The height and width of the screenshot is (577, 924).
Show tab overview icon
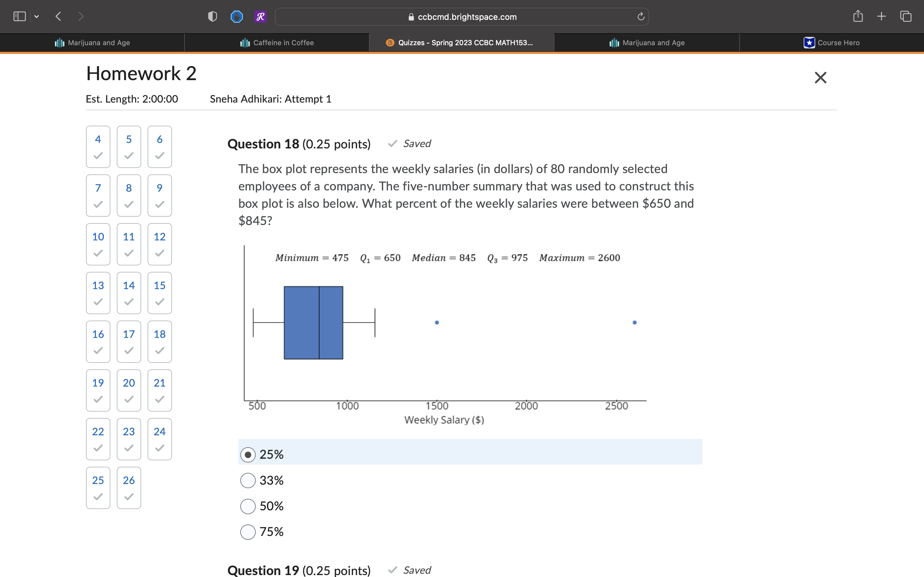906,16
